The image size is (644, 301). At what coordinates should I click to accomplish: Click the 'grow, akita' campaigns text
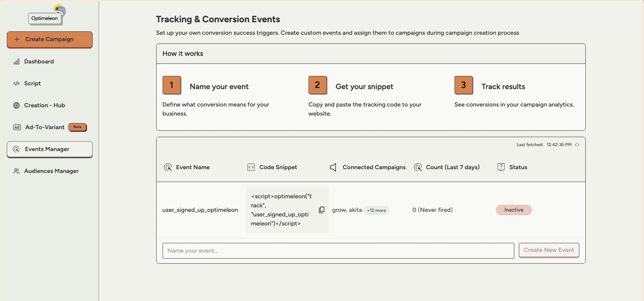pos(347,210)
